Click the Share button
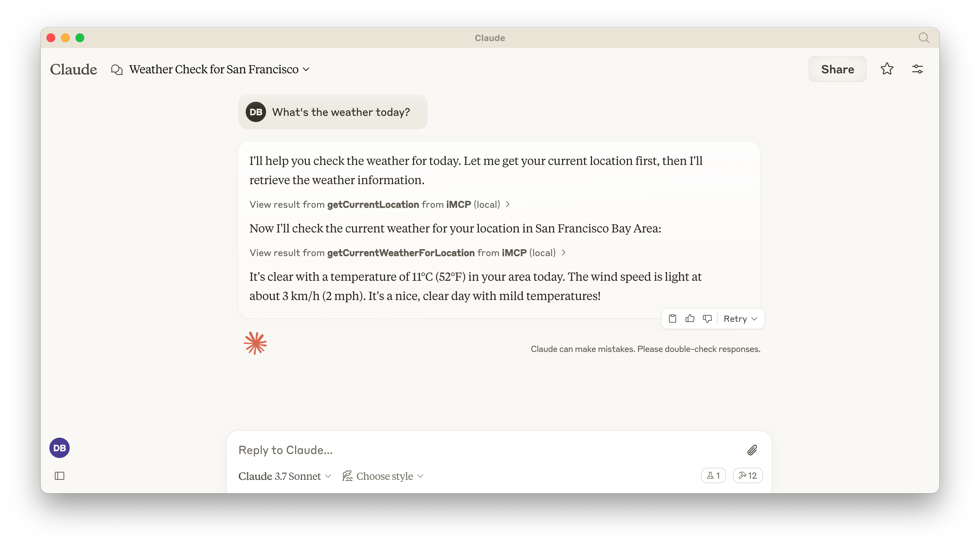 click(x=837, y=69)
